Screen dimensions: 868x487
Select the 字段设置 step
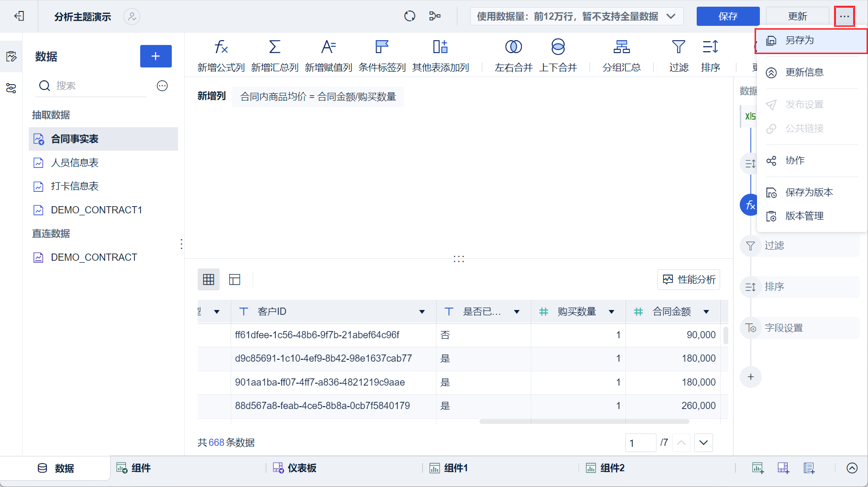pyautogui.click(x=800, y=328)
